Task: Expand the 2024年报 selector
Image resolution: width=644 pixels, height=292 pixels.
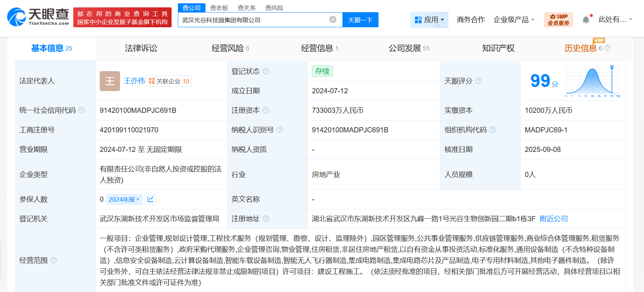Action: click(x=124, y=199)
